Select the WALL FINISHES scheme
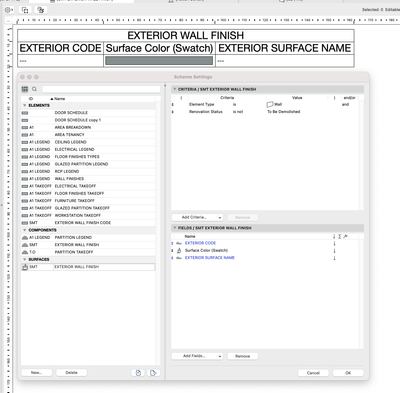 [x=88, y=179]
